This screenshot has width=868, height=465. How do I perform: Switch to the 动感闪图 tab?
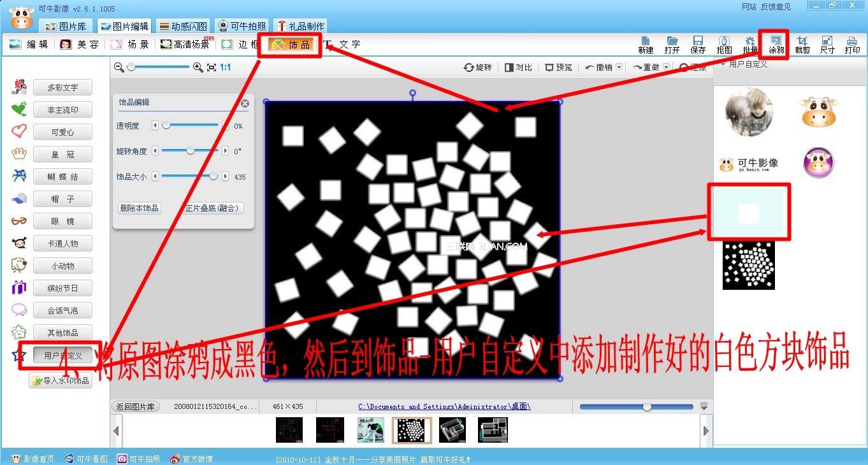[x=184, y=26]
